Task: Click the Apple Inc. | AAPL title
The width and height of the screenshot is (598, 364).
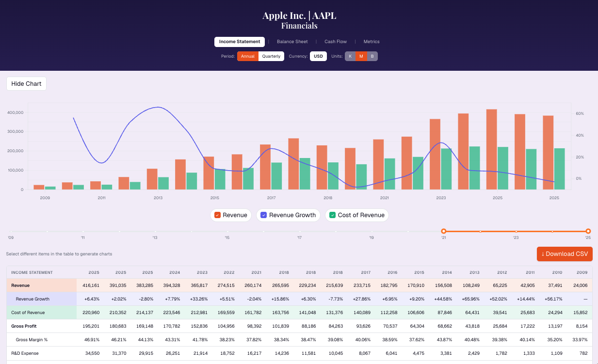Action: coord(299,16)
